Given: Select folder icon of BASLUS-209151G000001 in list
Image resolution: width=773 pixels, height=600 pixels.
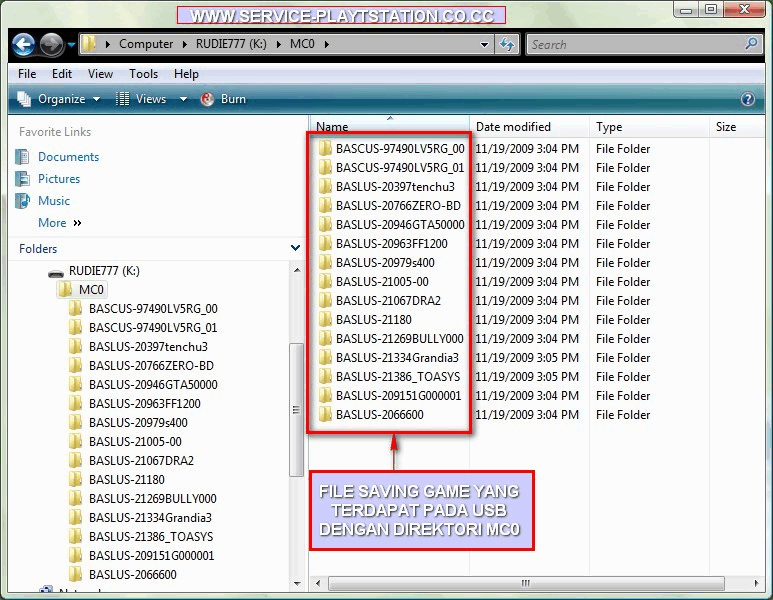Looking at the screenshot, I should [325, 395].
